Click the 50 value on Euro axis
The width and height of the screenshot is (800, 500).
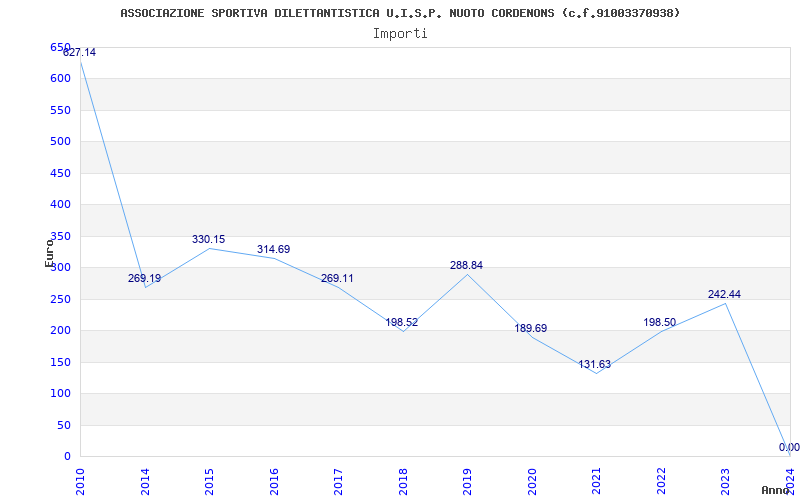[x=64, y=425]
